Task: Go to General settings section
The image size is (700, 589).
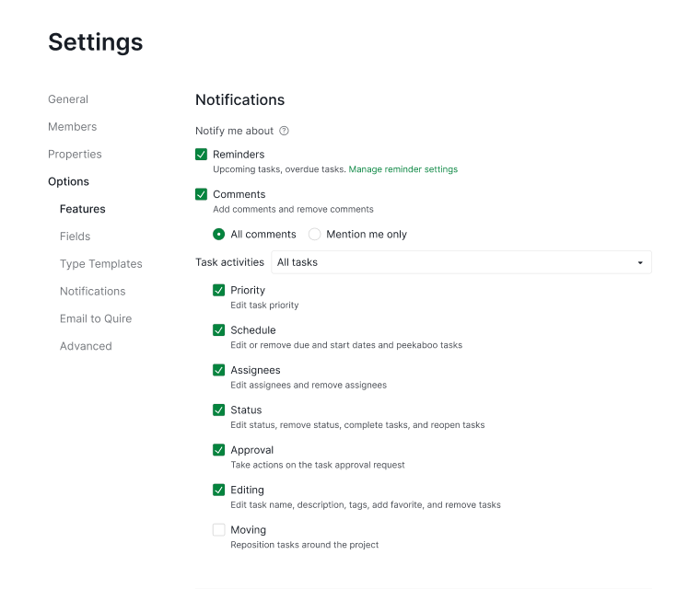Action: pos(68,99)
